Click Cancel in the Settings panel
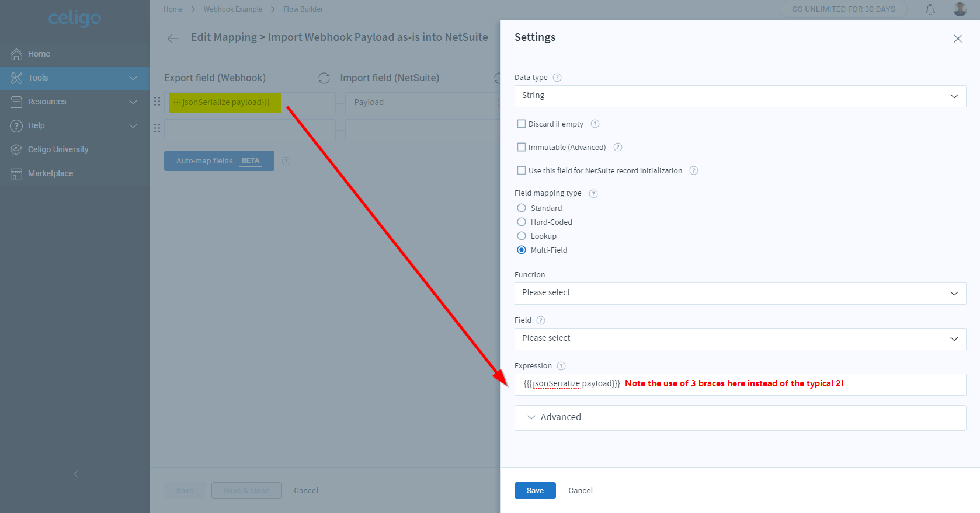The width and height of the screenshot is (980, 513). click(581, 491)
